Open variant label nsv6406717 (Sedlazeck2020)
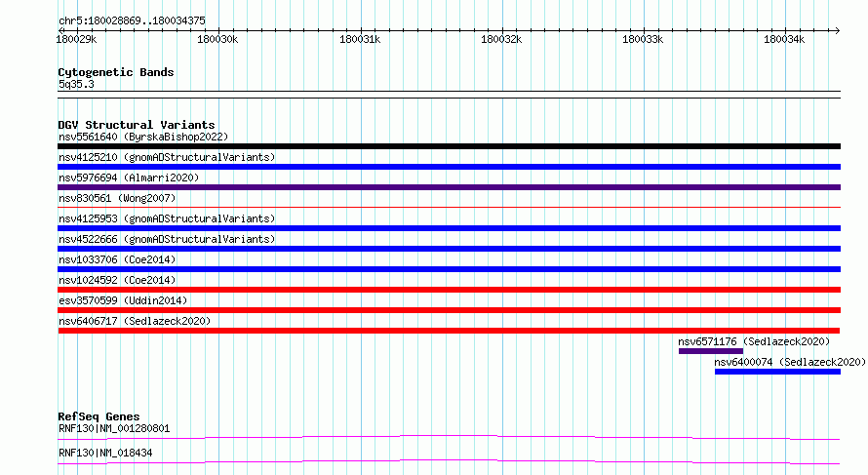Image resolution: width=868 pixels, height=475 pixels. pos(135,321)
